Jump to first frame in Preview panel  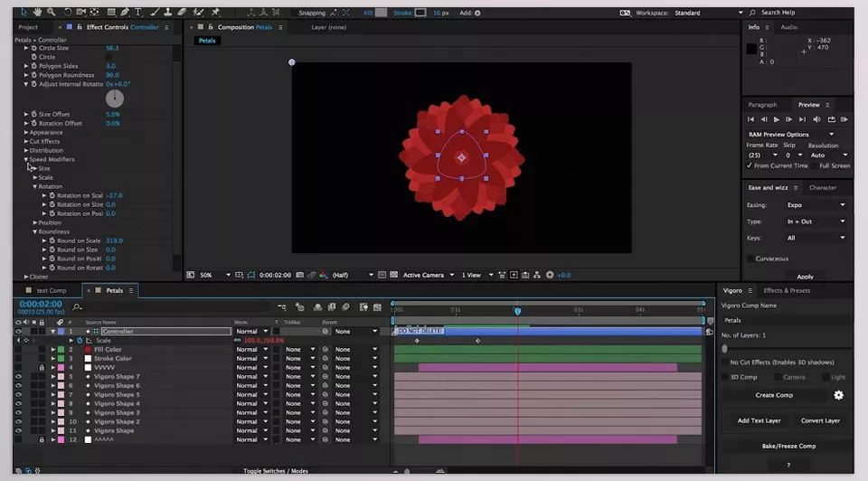tap(750, 119)
